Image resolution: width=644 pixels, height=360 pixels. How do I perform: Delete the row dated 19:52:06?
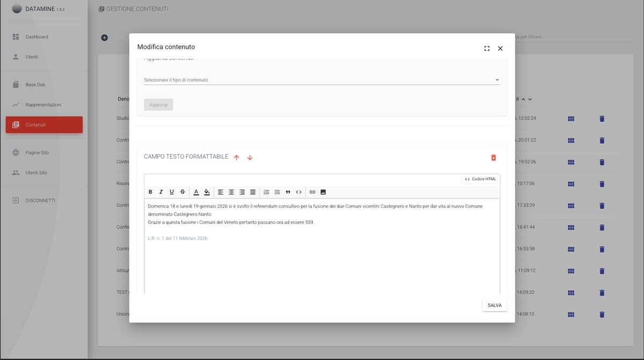tap(602, 162)
